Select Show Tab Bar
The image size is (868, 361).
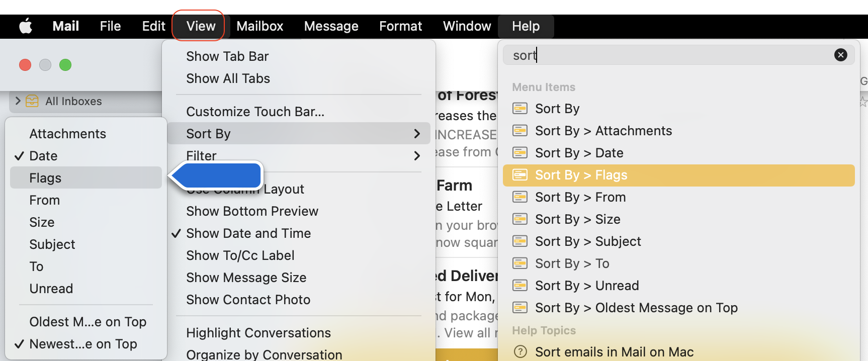pos(299,56)
